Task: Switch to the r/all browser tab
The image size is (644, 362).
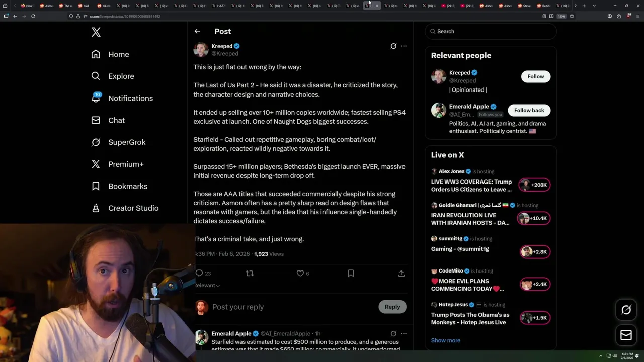Action: coord(86,6)
